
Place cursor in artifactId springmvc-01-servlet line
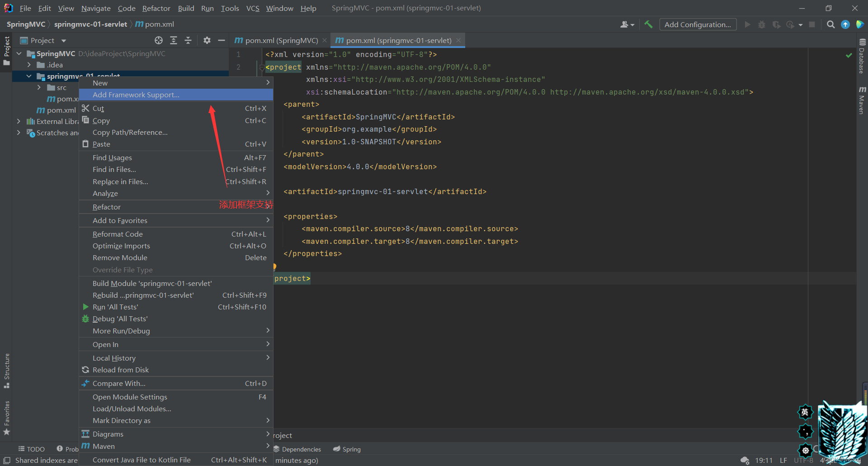tap(385, 192)
